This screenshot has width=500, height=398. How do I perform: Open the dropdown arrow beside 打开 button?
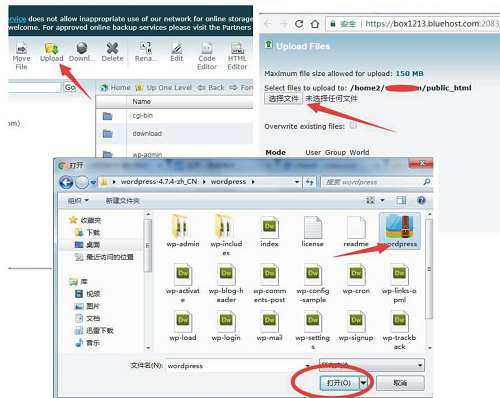[363, 383]
